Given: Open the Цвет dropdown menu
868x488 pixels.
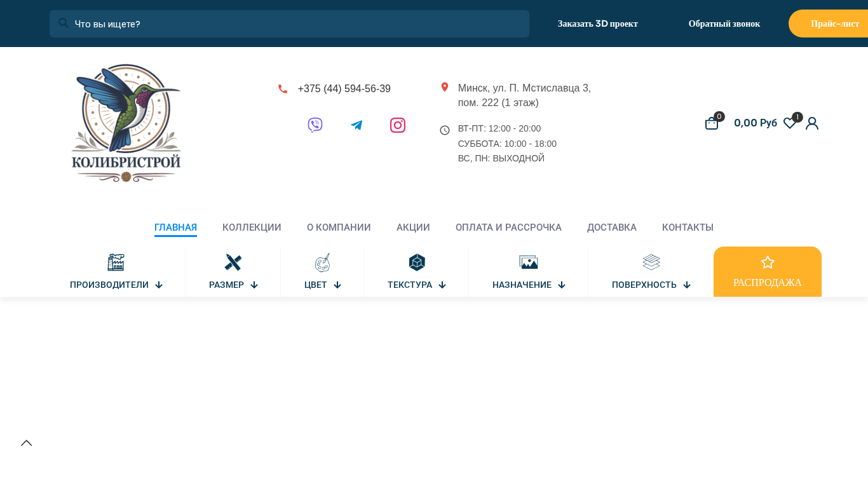Looking at the screenshot, I should pos(323,285).
